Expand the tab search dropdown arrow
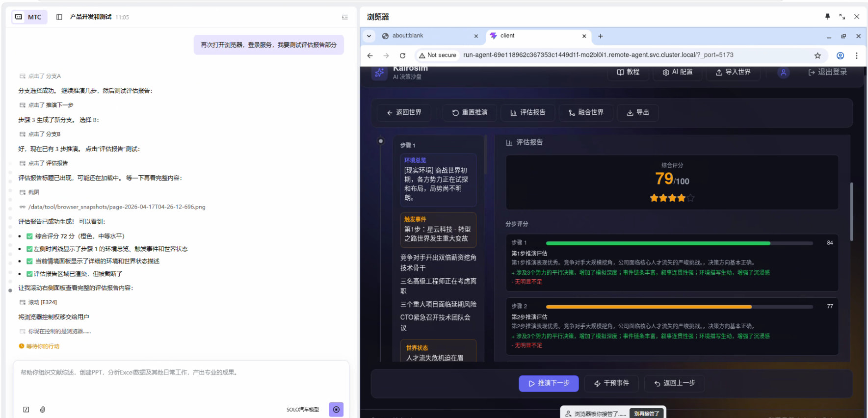 coord(369,36)
